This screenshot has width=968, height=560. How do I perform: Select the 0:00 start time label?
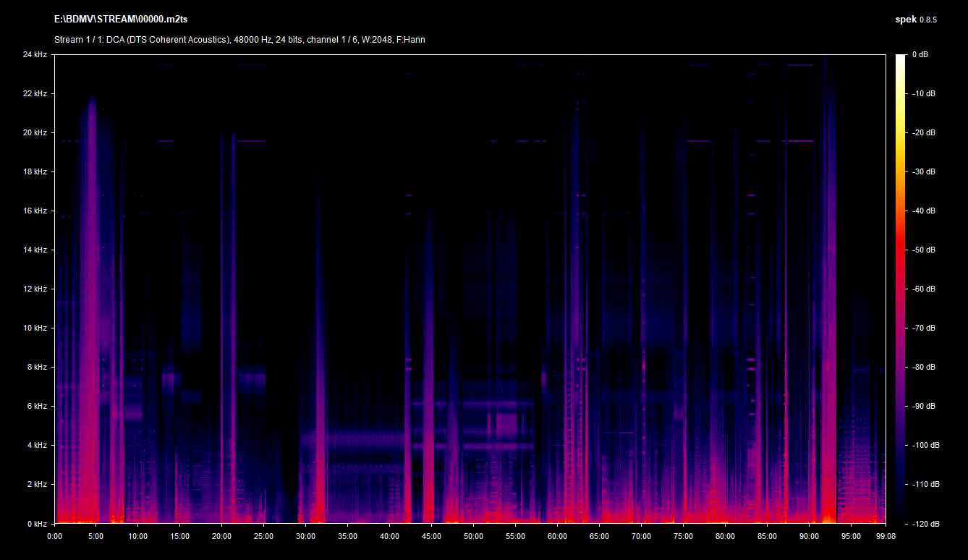(x=55, y=536)
